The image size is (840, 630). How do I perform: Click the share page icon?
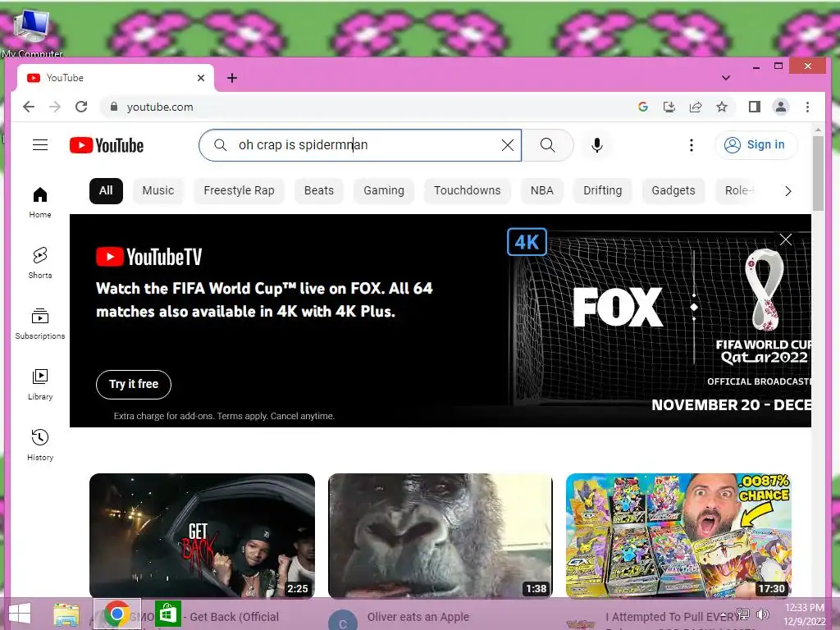[x=696, y=107]
